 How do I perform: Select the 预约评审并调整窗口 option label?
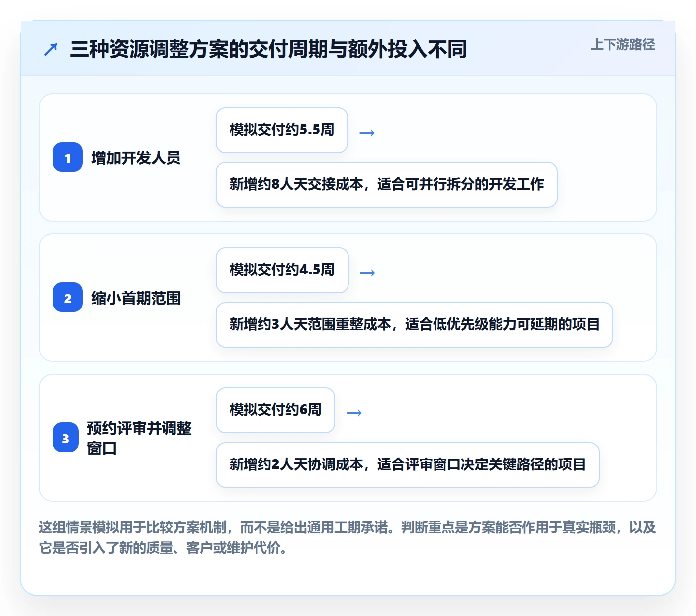pos(139,438)
